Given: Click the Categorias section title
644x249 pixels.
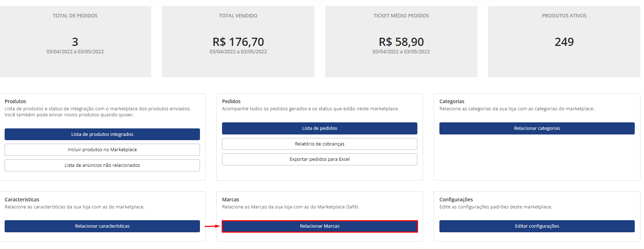Looking at the screenshot, I should click(x=452, y=101).
